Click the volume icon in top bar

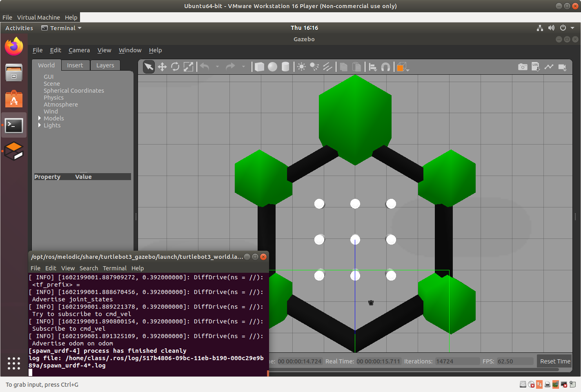[551, 28]
